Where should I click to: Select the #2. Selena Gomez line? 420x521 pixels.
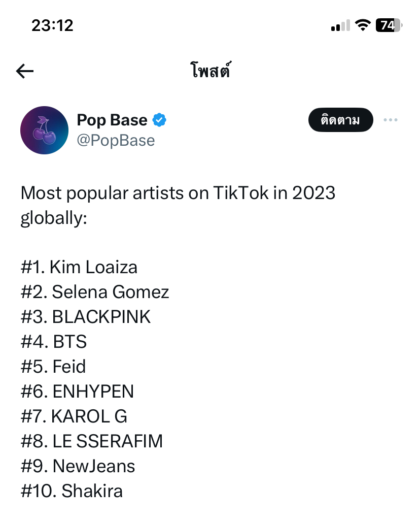point(95,292)
